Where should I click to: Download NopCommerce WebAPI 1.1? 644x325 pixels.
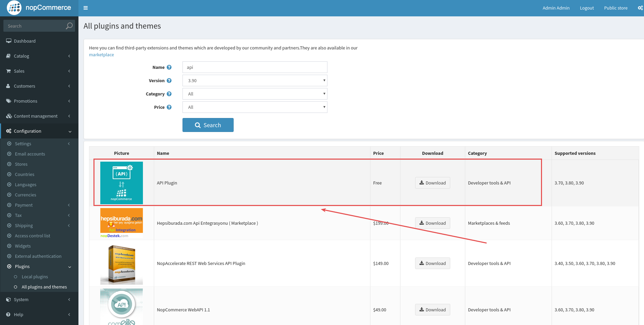coord(433,310)
